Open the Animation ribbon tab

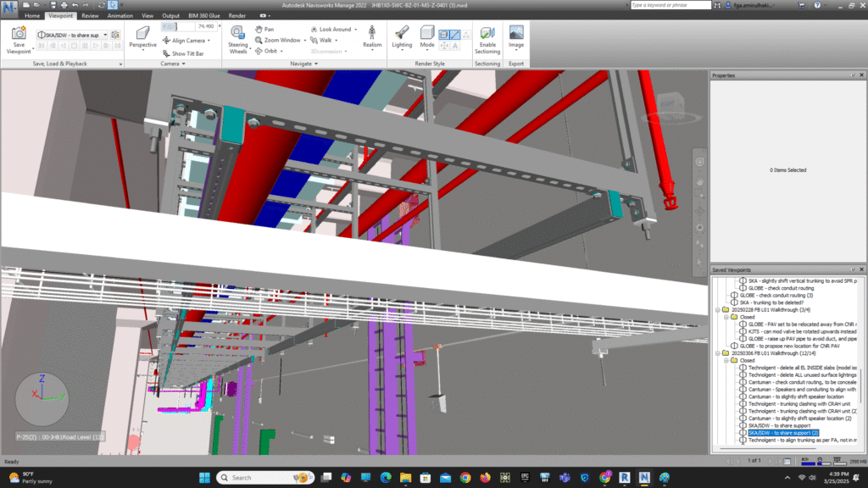click(120, 15)
